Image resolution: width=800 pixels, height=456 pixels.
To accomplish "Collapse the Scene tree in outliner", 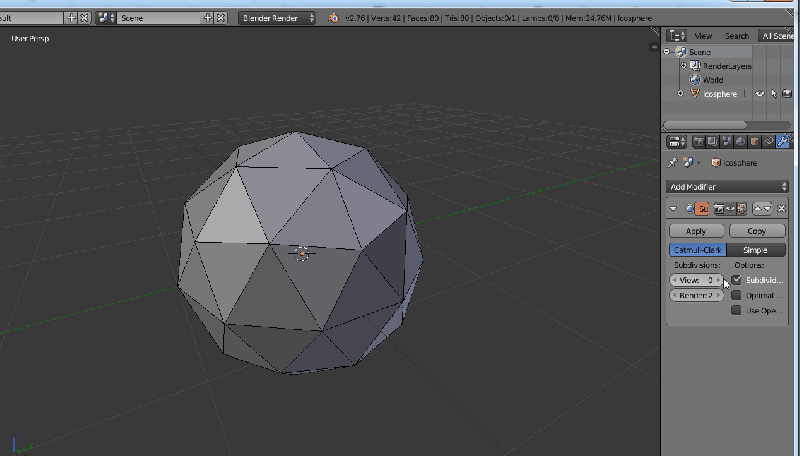I will 667,52.
